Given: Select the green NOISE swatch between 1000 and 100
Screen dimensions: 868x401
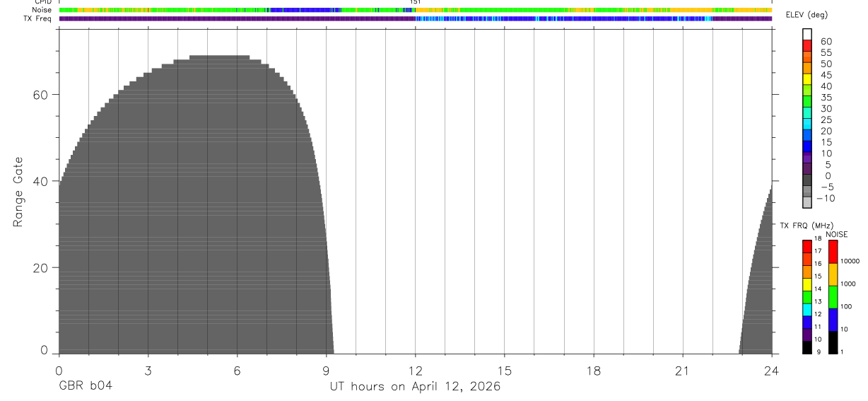Looking at the screenshot, I should tap(833, 297).
